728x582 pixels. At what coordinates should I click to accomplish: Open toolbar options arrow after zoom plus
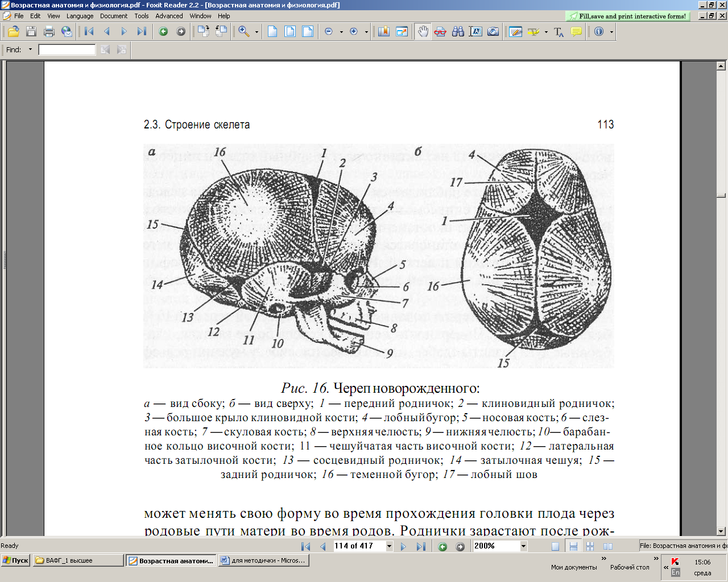pyautogui.click(x=366, y=32)
